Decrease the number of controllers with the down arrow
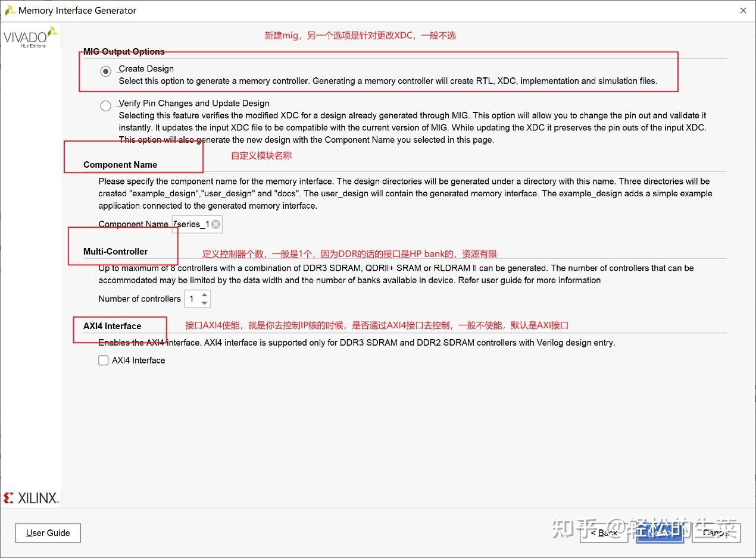The height and width of the screenshot is (558, 756). coord(205,303)
